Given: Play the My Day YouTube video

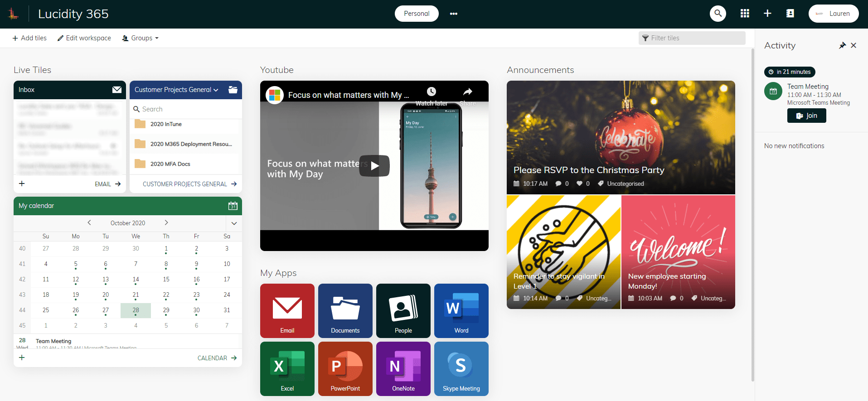Looking at the screenshot, I should tap(374, 166).
